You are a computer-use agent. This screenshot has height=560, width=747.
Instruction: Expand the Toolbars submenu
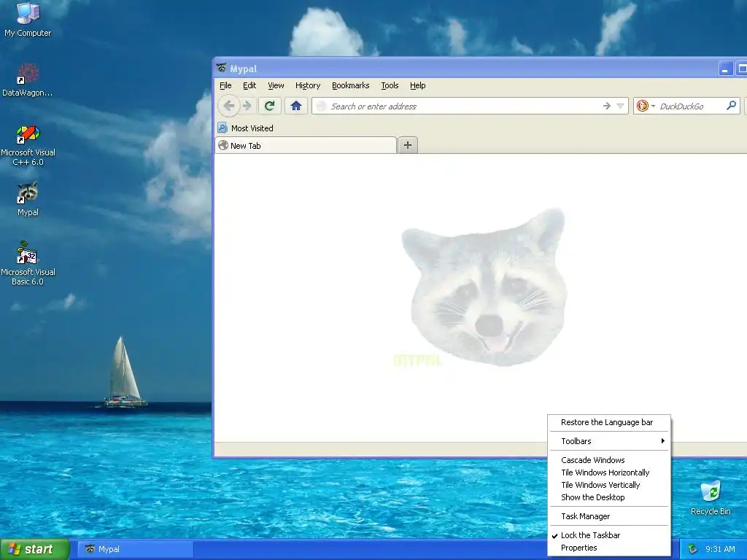click(609, 441)
